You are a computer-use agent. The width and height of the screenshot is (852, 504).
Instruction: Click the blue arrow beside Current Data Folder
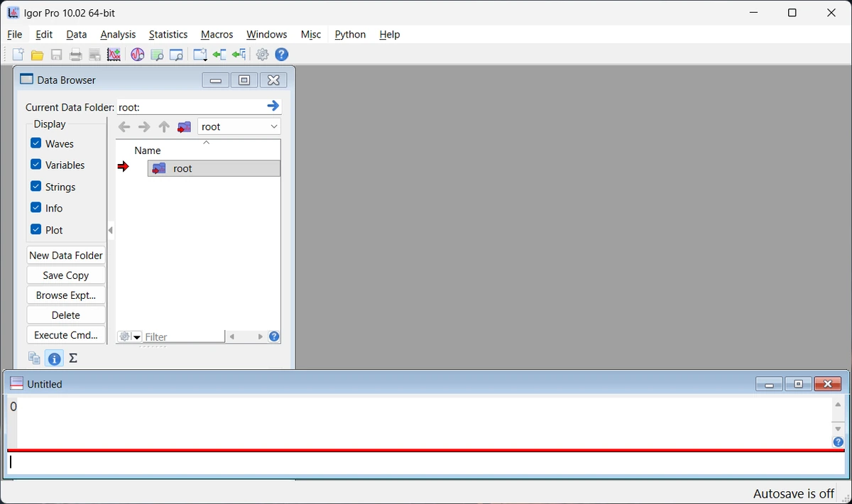(273, 106)
